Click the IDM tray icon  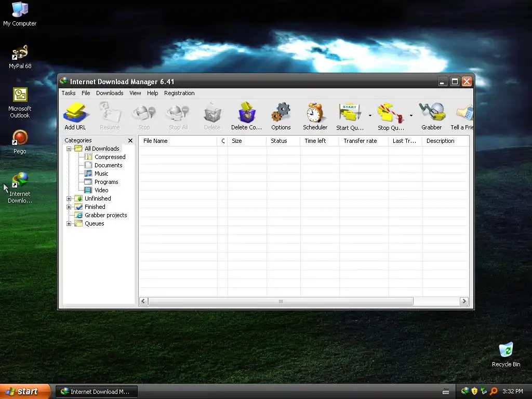465,391
